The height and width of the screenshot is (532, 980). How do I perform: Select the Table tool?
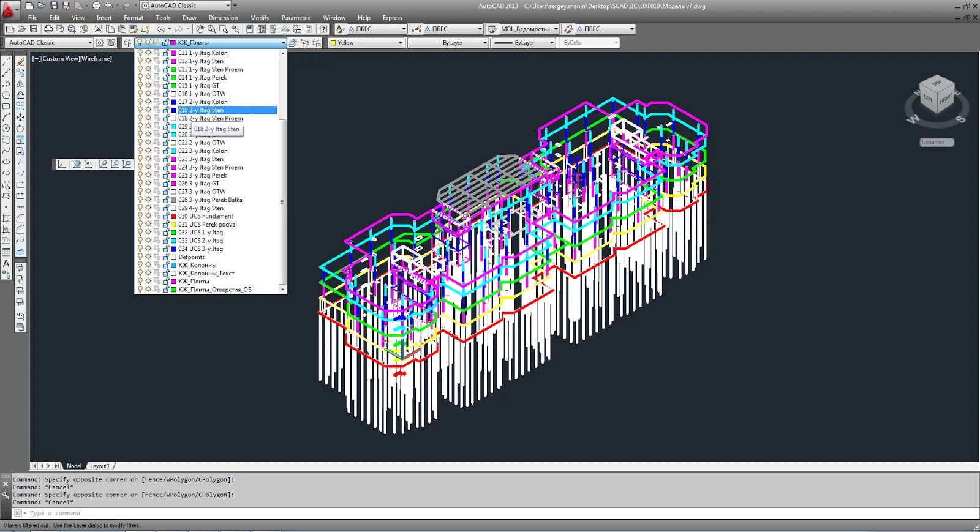[6, 252]
